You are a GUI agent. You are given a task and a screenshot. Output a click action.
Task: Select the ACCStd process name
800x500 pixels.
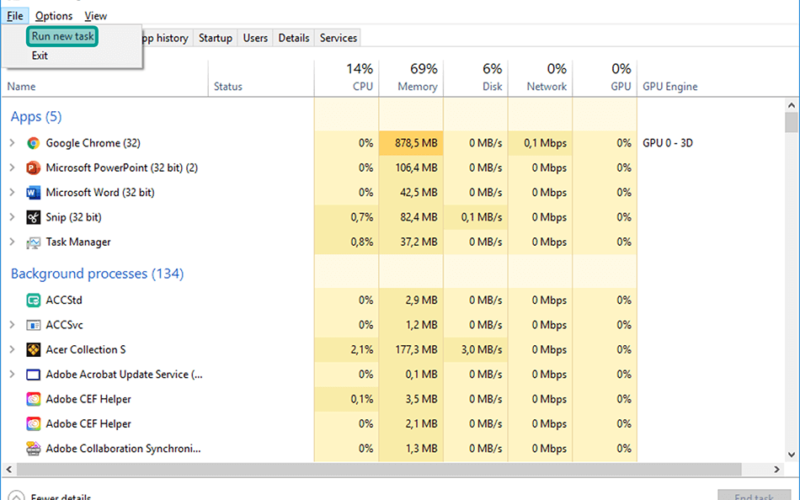(64, 300)
